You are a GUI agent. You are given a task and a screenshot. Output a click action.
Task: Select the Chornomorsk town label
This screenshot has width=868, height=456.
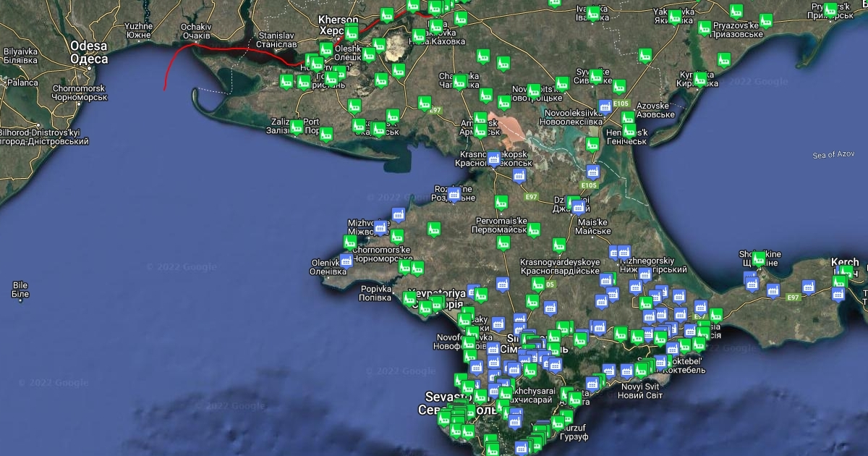click(x=80, y=93)
